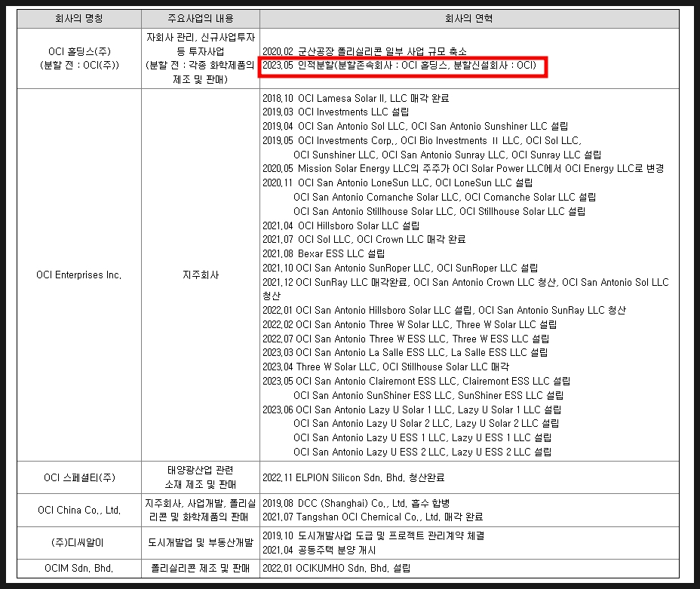Click '2019.03 OCI Investments LLC 설립' line

coord(335,112)
